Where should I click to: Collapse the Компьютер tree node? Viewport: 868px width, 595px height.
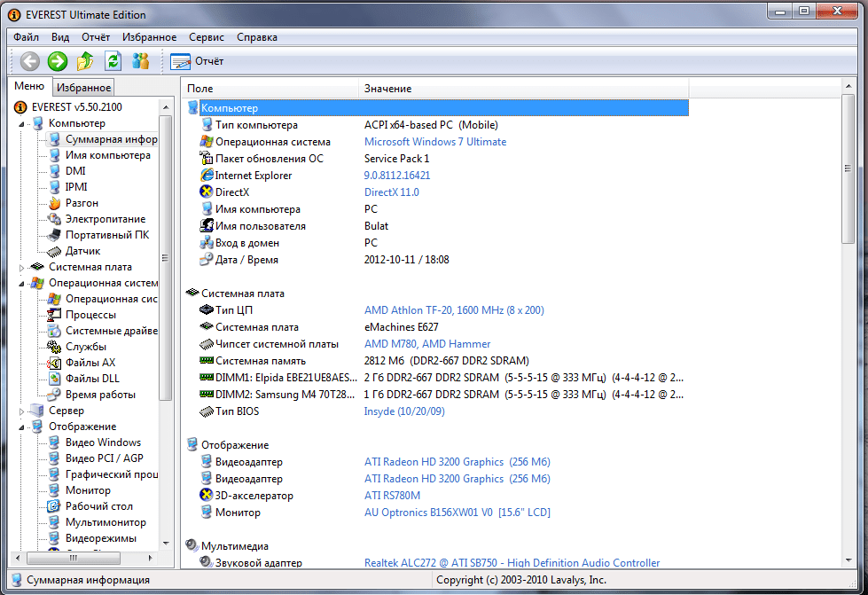22,123
